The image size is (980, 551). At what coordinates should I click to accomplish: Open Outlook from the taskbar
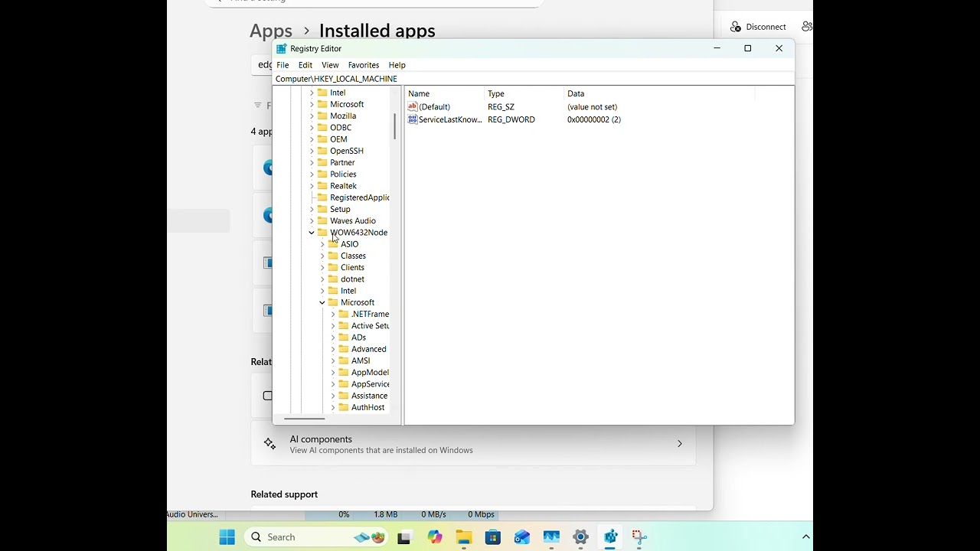pos(522,537)
